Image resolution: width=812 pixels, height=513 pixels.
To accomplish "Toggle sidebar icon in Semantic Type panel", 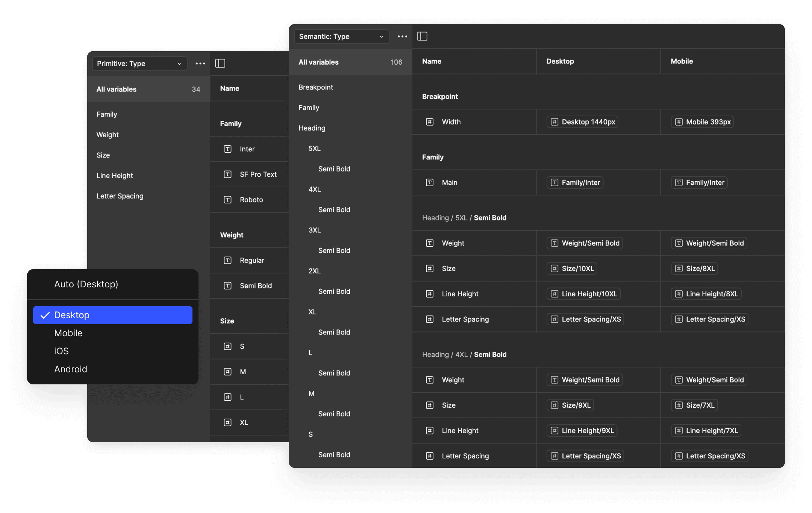I will [422, 36].
